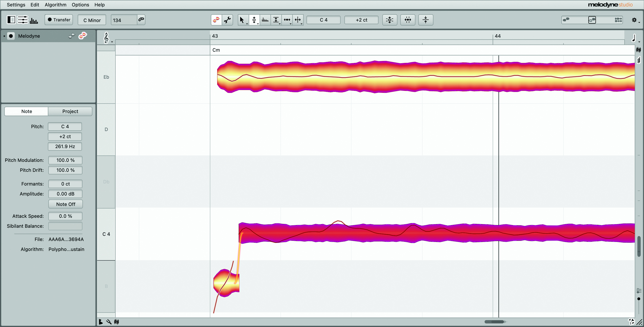Open the Leveling macro

(425, 20)
